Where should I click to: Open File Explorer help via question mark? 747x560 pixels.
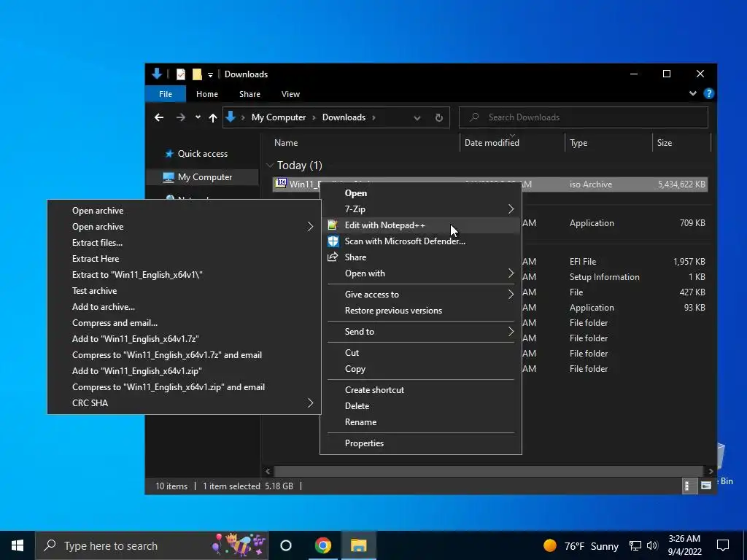click(709, 94)
